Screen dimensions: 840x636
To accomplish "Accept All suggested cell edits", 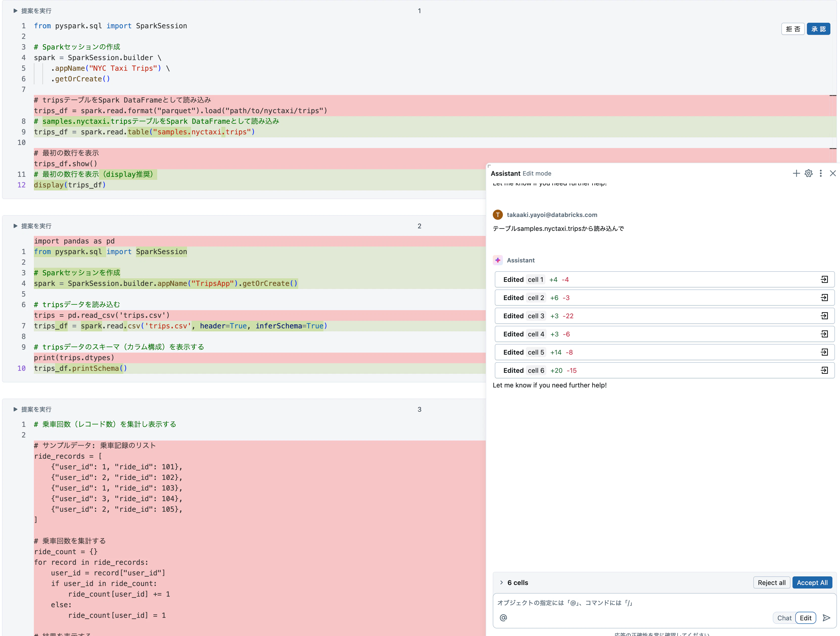I will 812,583.
